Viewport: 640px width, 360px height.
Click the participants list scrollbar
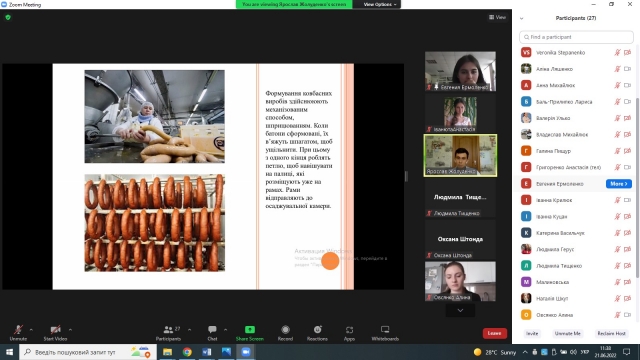pos(637,188)
